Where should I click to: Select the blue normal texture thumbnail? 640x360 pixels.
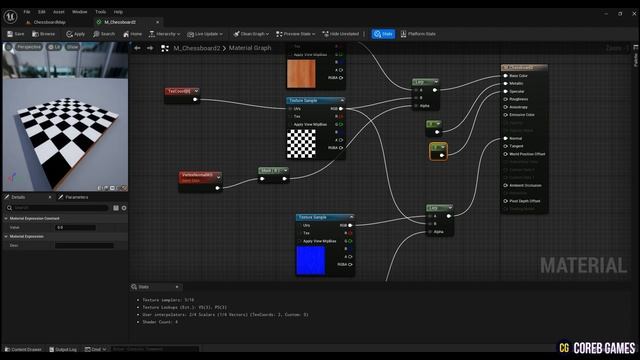tap(311, 260)
